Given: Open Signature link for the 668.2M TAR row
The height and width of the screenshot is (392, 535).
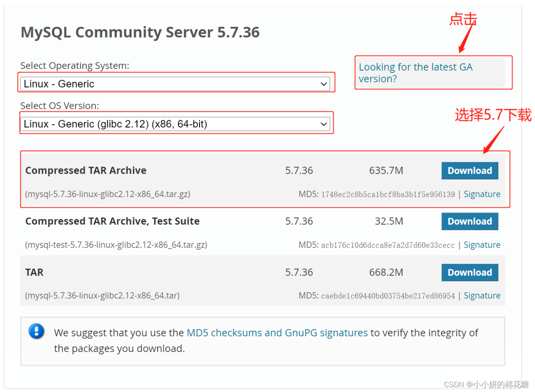Looking at the screenshot, I should click(x=482, y=296).
